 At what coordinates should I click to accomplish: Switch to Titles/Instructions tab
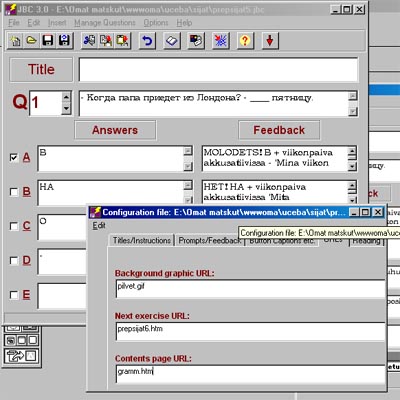click(141, 240)
